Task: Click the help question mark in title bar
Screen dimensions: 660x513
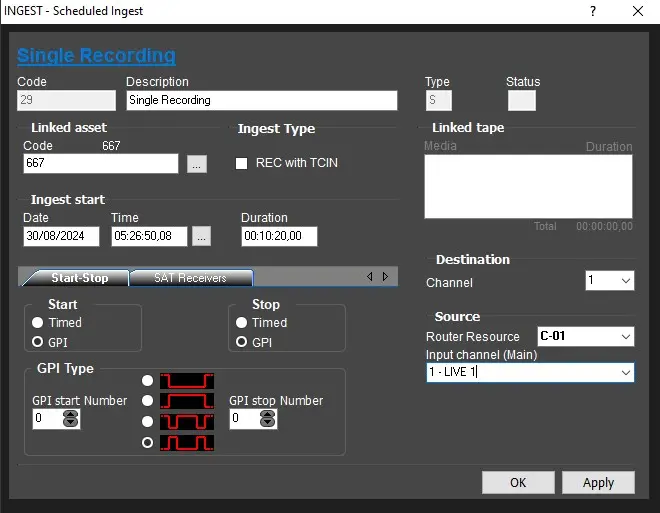Action: [x=593, y=11]
